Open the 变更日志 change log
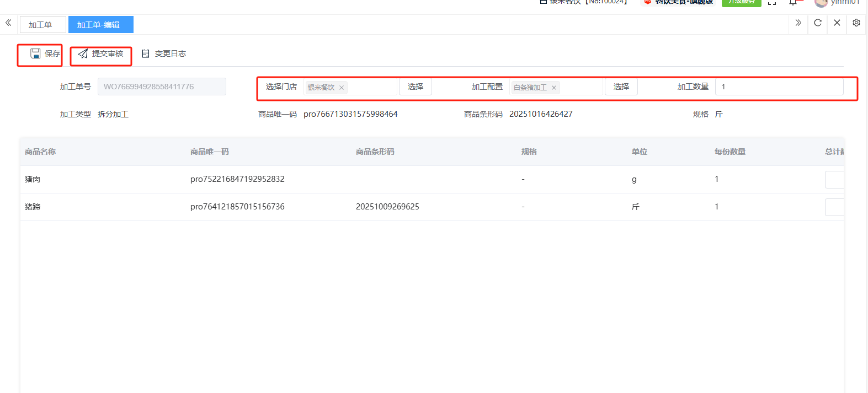868x393 pixels. (164, 53)
